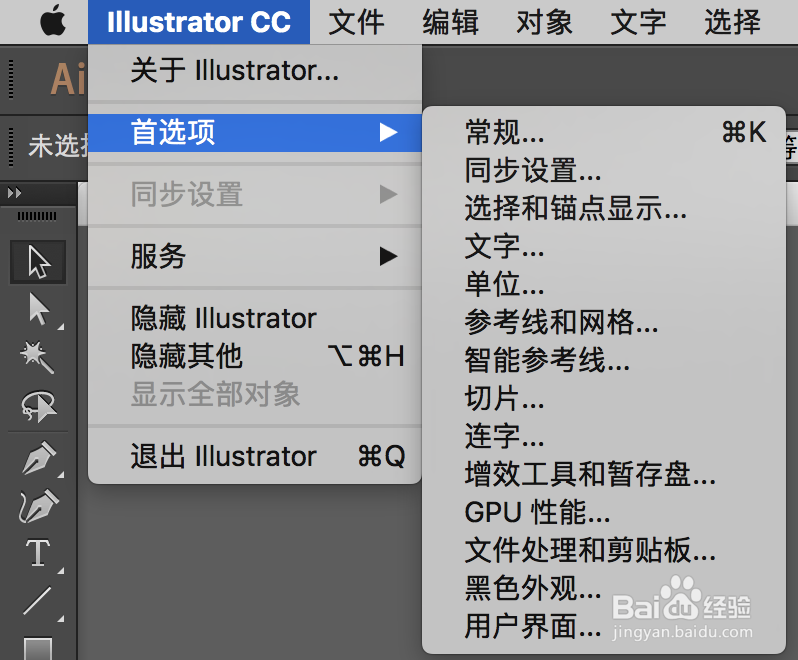798x660 pixels.
Task: Select the Curvature tool
Action: click(x=39, y=505)
